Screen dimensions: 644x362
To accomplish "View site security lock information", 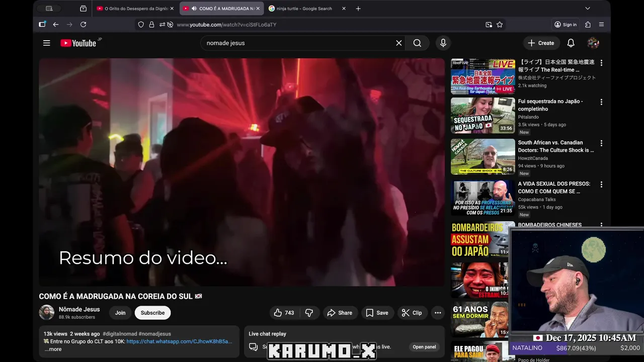I will tap(151, 25).
